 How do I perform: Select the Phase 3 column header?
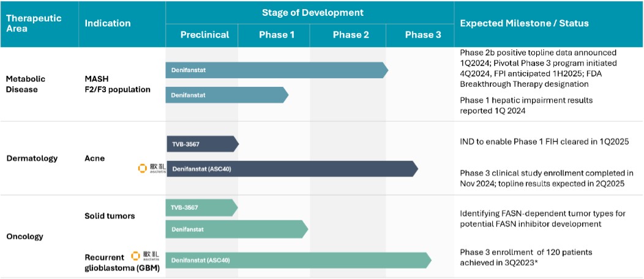click(x=423, y=35)
